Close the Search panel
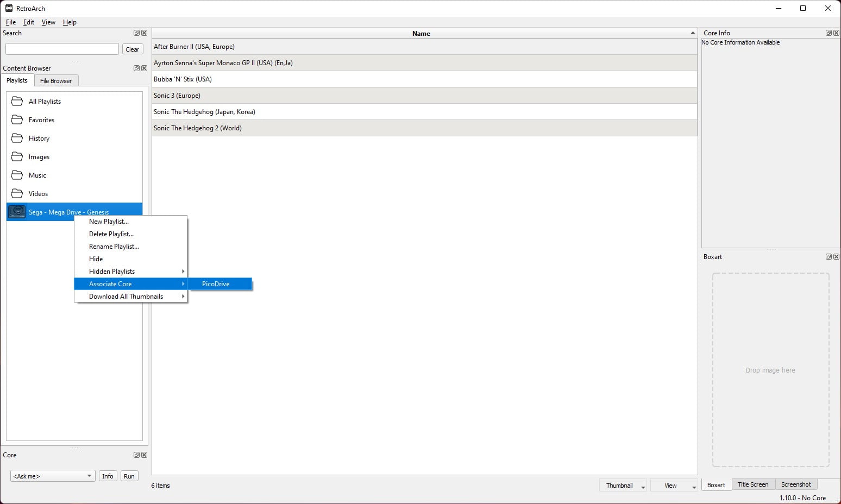This screenshot has height=504, width=841. [x=144, y=33]
